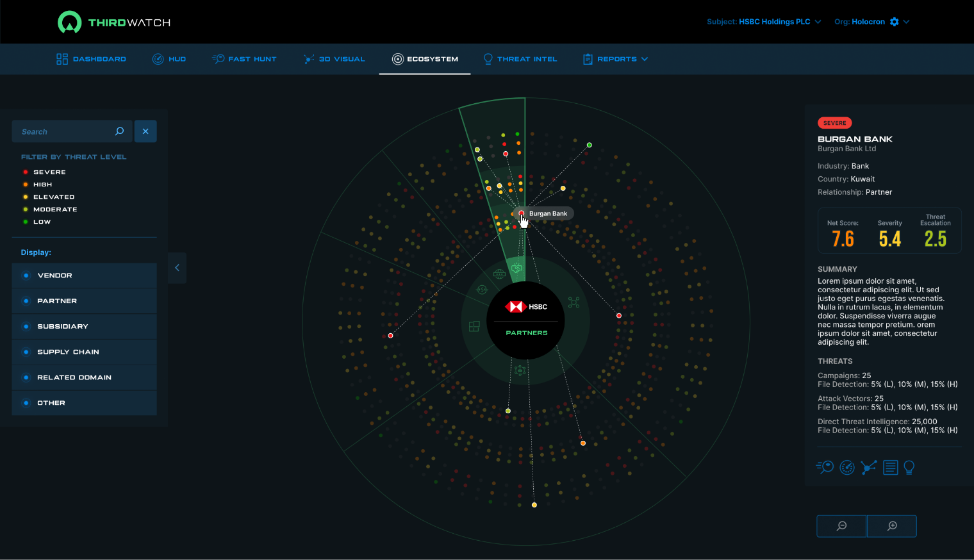Click the Attack Vectors: 25 line
The image size is (974, 560).
850,399
